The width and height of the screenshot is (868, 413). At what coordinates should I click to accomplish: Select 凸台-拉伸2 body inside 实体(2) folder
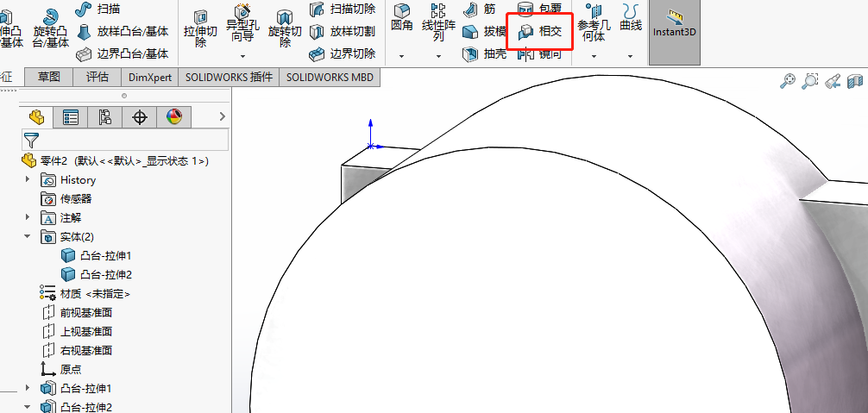click(97, 274)
